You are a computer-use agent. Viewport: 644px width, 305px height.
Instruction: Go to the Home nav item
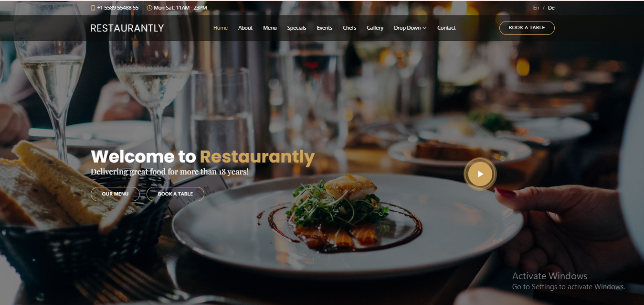click(x=221, y=28)
